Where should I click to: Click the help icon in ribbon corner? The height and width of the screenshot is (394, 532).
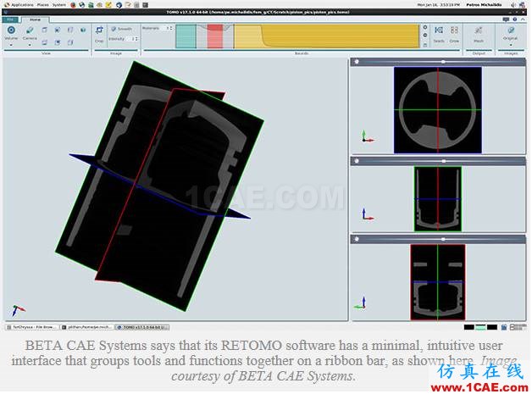515,19
